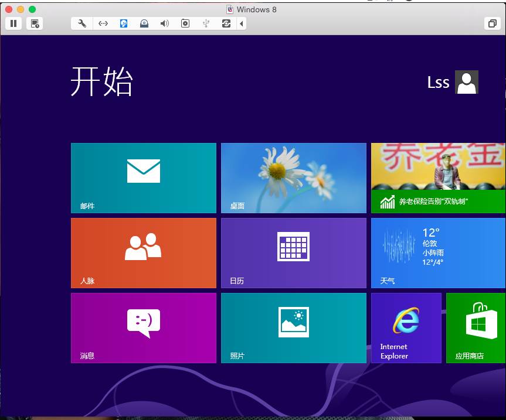The image size is (506, 420).
Task: Open the 桌面 desktop tile
Action: click(294, 178)
